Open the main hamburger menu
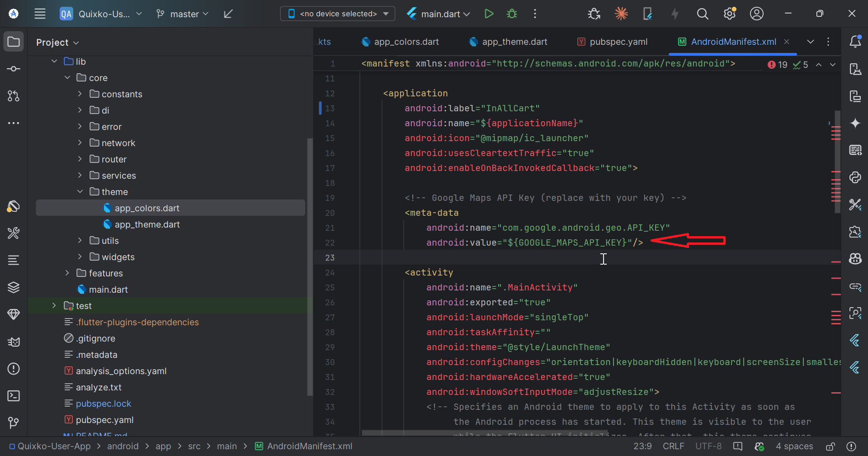The height and width of the screenshot is (456, 868). click(40, 14)
